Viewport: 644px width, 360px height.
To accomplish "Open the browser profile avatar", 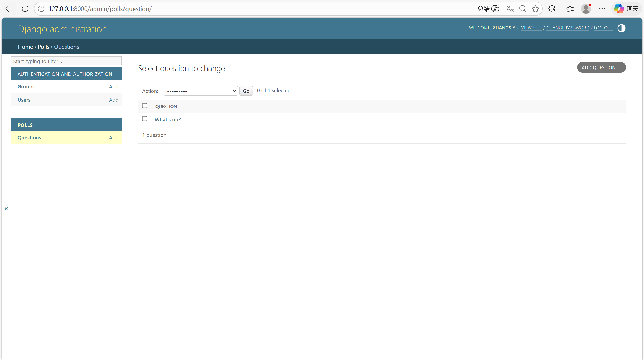I will click(586, 9).
